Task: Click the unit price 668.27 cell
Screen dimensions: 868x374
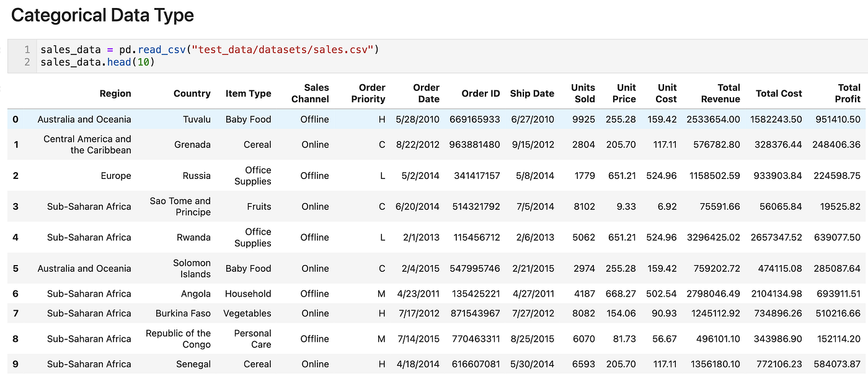Action: 621,294
